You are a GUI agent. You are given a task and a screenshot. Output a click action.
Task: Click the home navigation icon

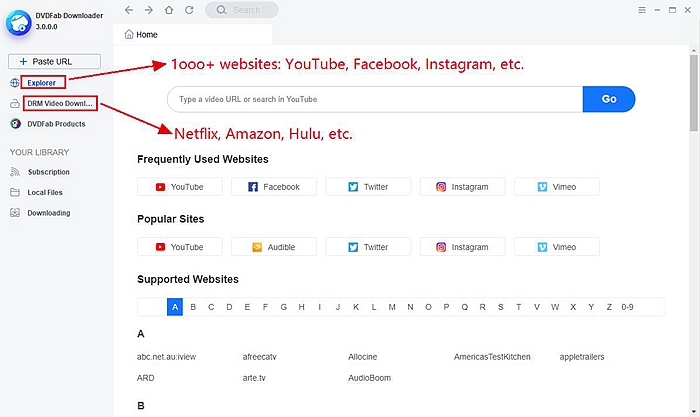click(169, 10)
